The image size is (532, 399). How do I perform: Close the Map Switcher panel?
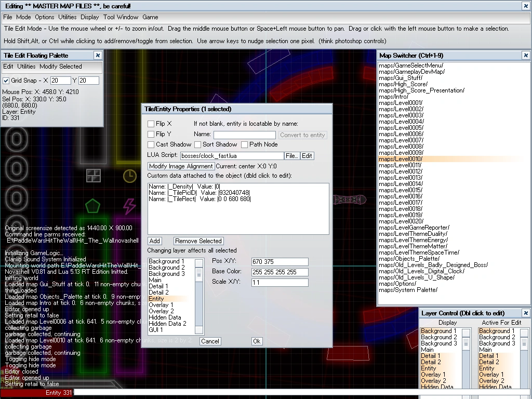pyautogui.click(x=526, y=55)
